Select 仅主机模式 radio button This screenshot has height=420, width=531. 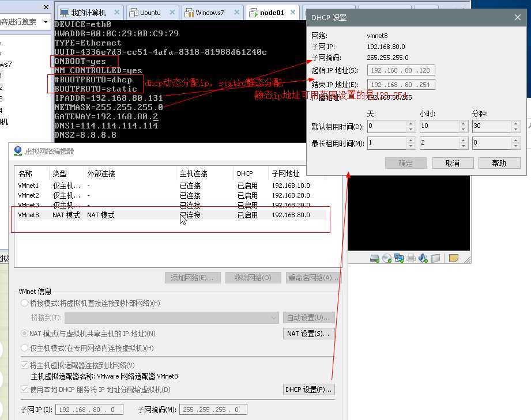(x=24, y=348)
